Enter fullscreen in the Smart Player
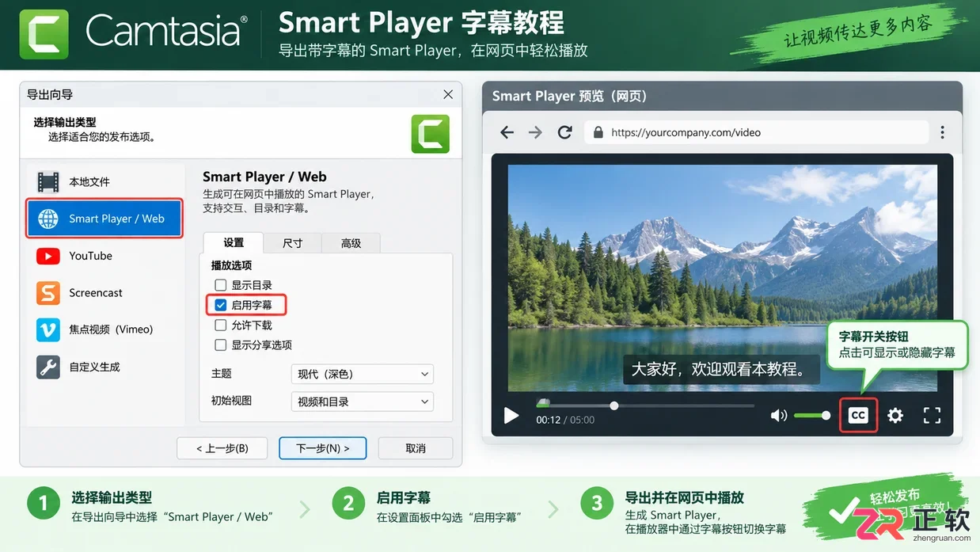The width and height of the screenshot is (980, 552). [933, 415]
